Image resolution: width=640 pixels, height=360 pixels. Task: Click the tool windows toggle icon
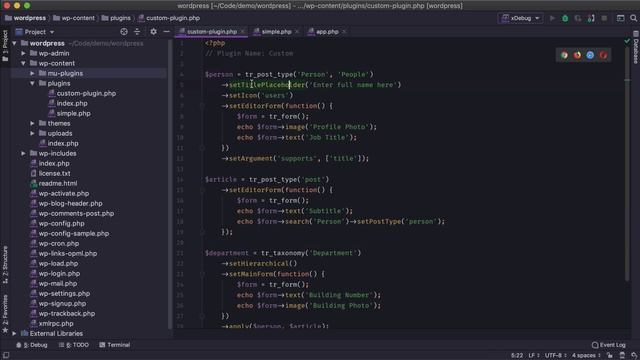tap(6, 356)
